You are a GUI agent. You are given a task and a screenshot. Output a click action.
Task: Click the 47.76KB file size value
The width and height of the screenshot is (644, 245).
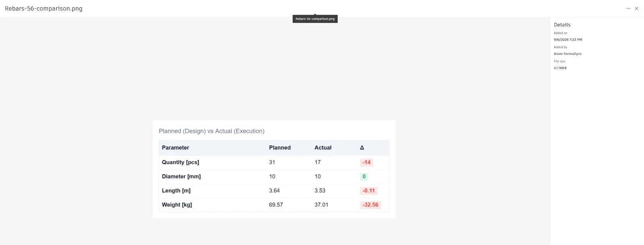(560, 68)
